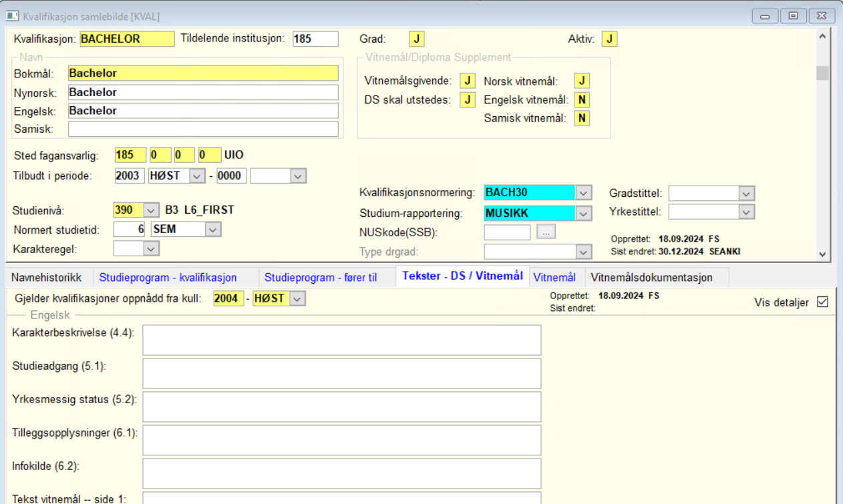
Task: Click the upper panel scrollbar thumb
Action: tap(822, 73)
